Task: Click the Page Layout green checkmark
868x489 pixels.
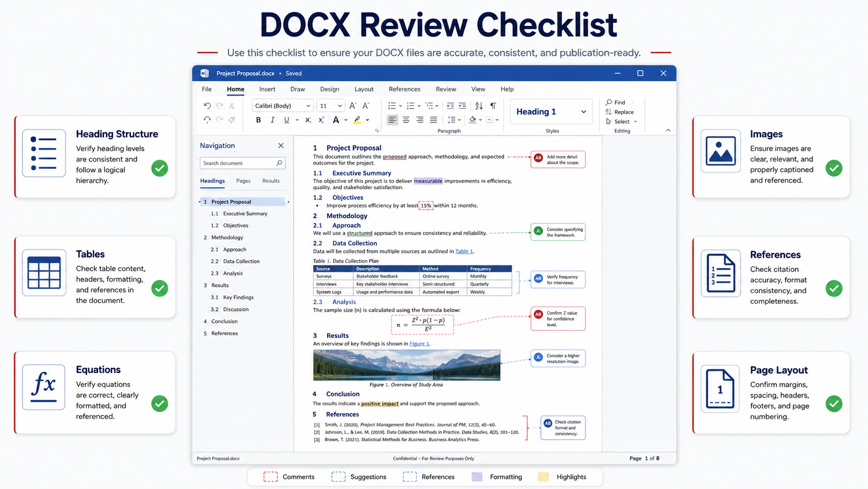Action: point(834,404)
